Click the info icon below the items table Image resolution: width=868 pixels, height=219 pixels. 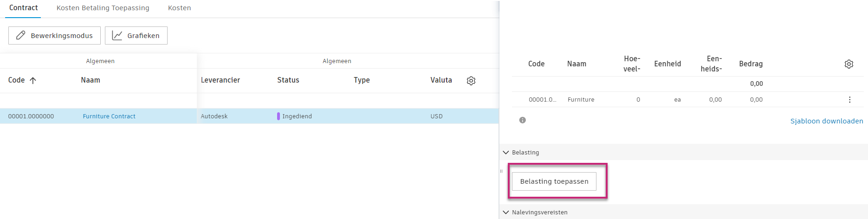pos(523,120)
